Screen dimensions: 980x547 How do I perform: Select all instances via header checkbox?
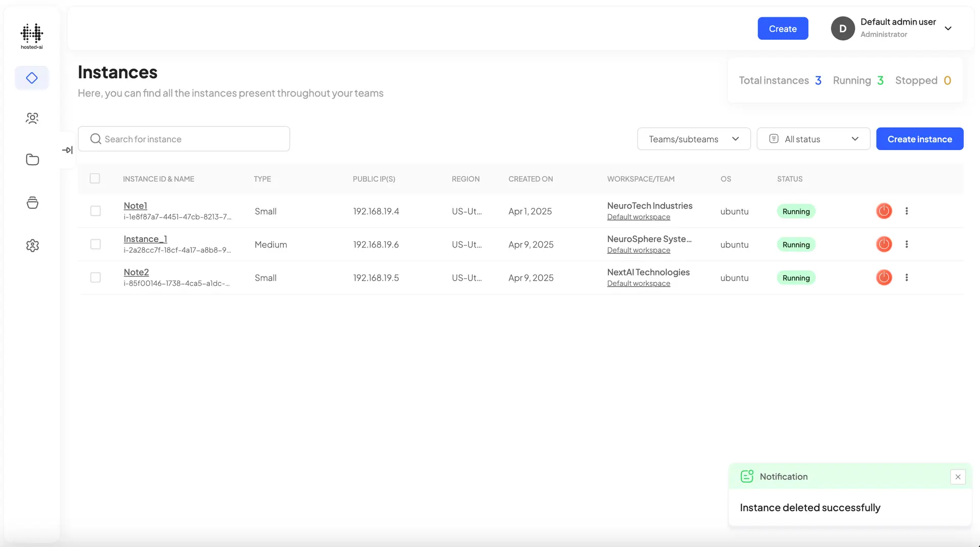[95, 178]
